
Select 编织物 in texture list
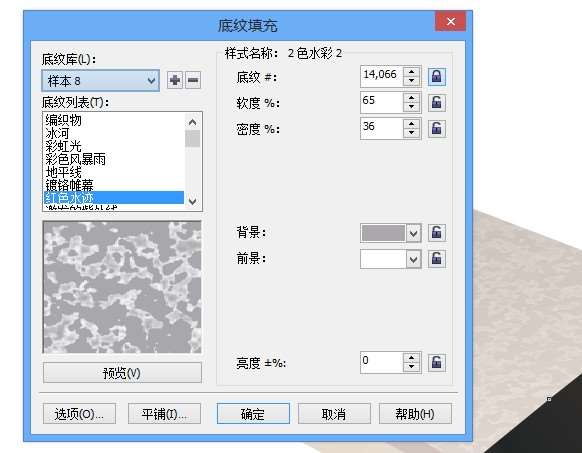tap(114, 120)
